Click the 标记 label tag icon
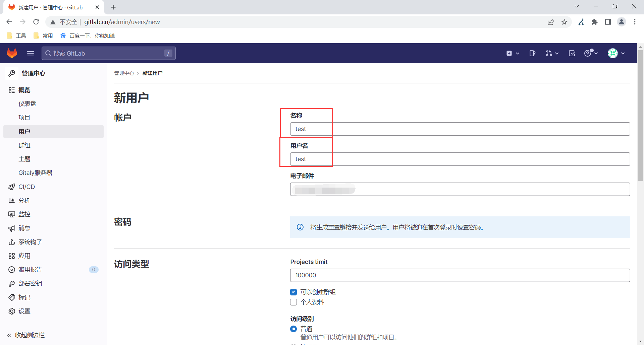 [12, 297]
